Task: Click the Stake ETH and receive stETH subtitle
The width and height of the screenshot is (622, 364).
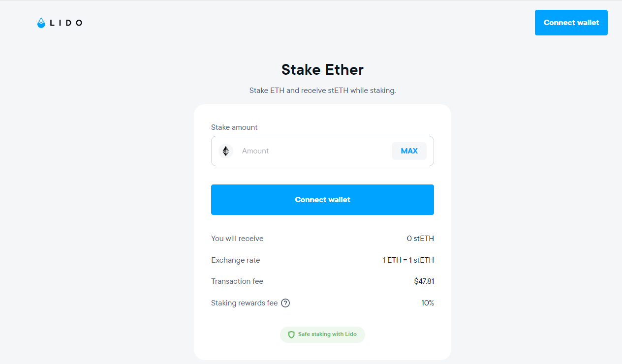Action: tap(322, 91)
